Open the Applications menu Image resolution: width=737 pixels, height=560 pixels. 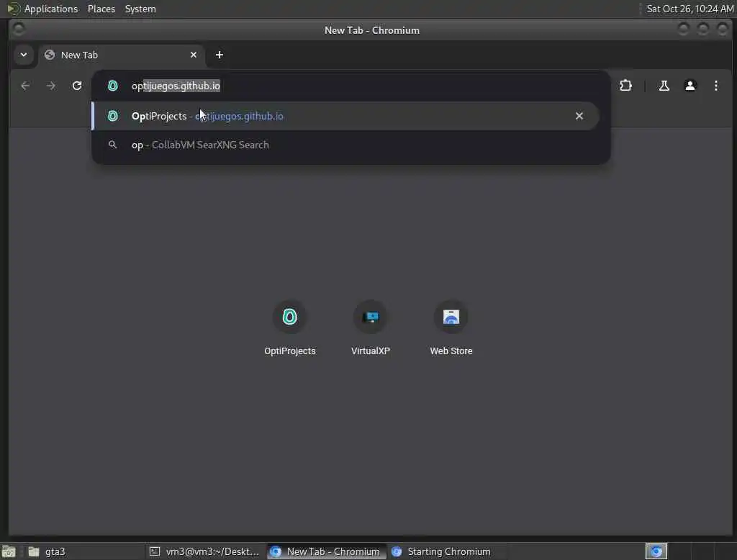coord(51,9)
